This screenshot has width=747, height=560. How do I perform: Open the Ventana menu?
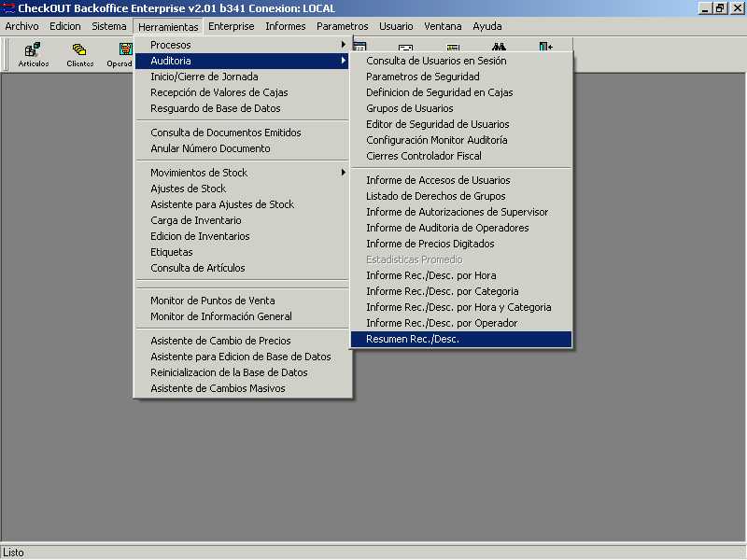[443, 26]
